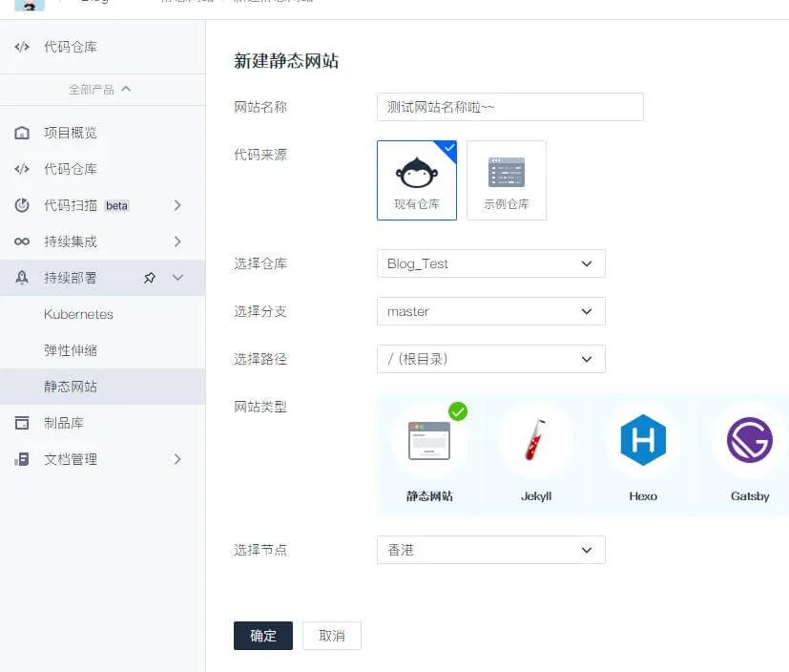
Task: Open 代码仓库 under all products
Action: tap(103, 169)
